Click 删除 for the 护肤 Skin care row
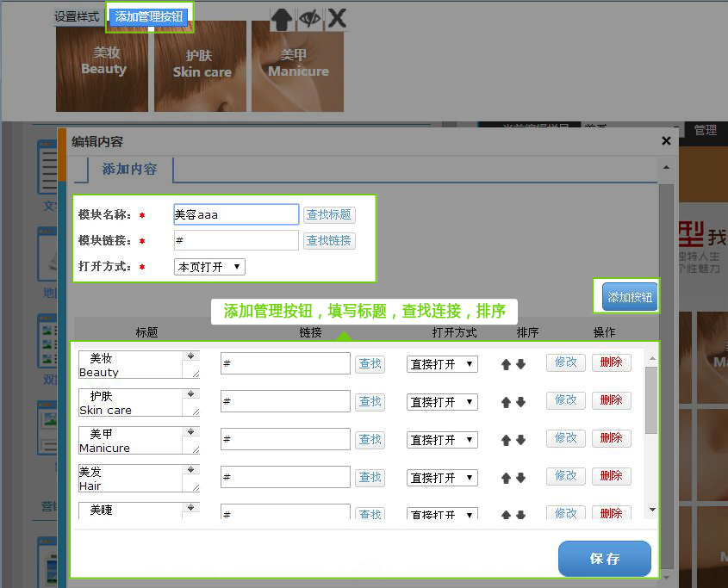The width and height of the screenshot is (728, 588). tap(611, 400)
